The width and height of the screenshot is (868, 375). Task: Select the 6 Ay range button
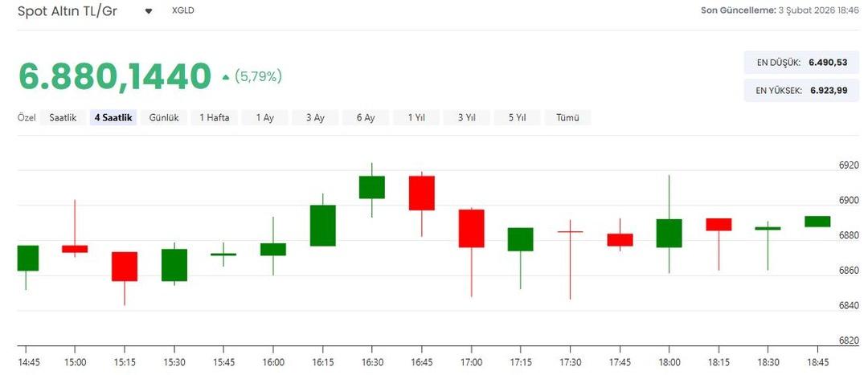click(366, 118)
